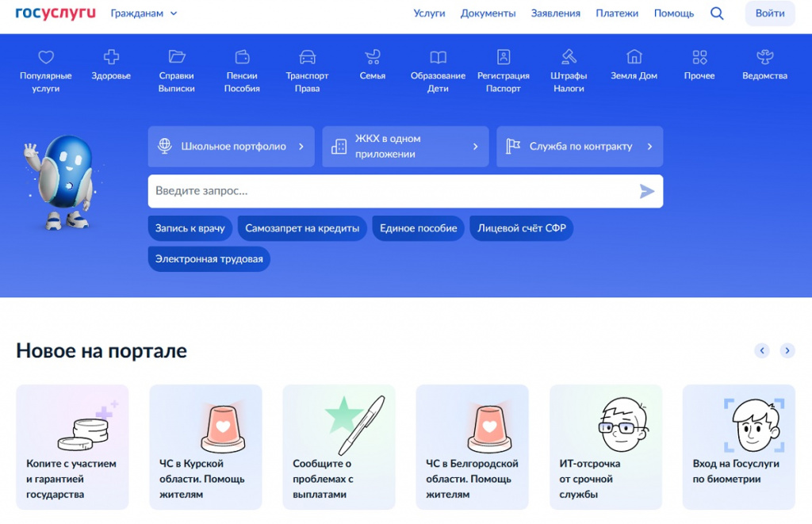The width and height of the screenshot is (812, 524).
Task: Open Сообщите о проблемах с выплатами card
Action: click(339, 447)
